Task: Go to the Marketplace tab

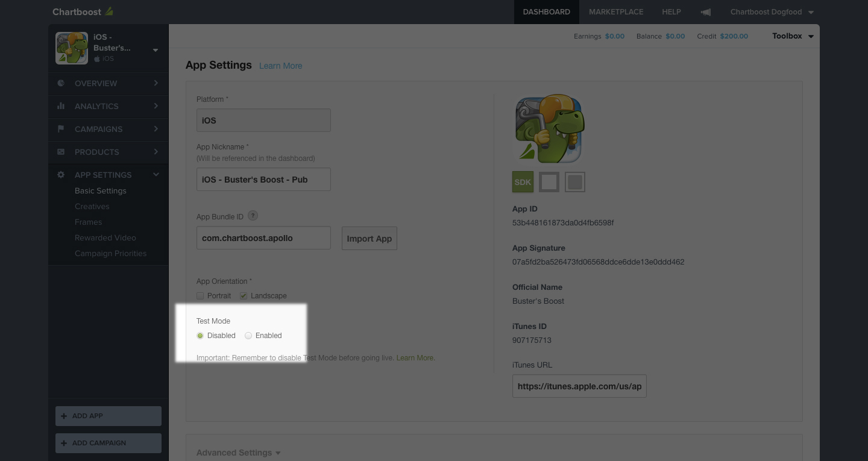Action: [x=616, y=12]
